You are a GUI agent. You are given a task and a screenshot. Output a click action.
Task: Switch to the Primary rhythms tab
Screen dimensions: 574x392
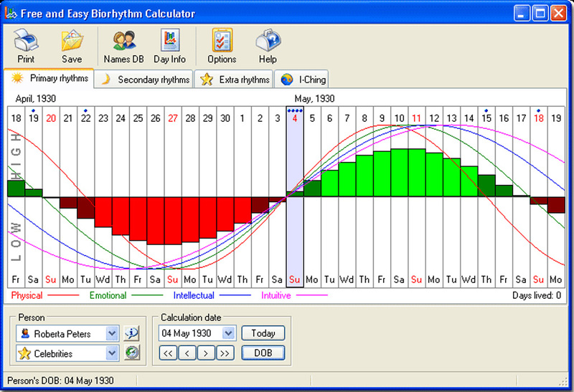point(49,78)
